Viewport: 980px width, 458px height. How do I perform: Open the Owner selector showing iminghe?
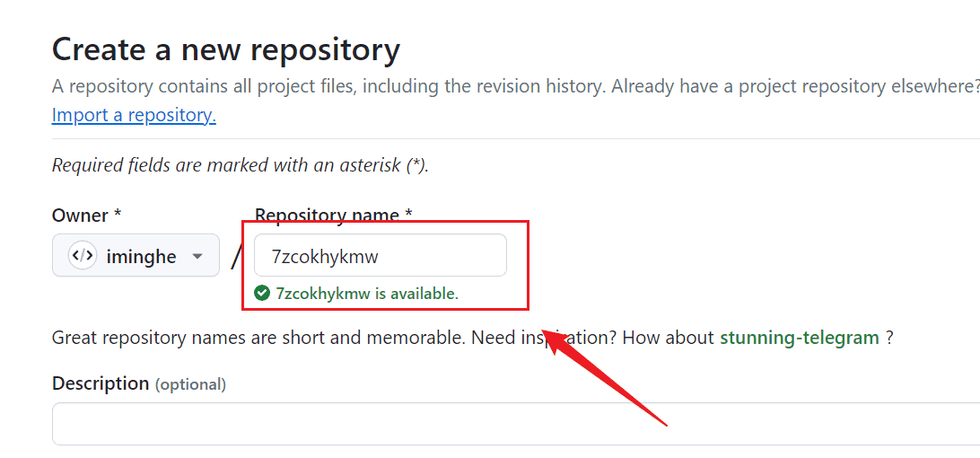136,256
